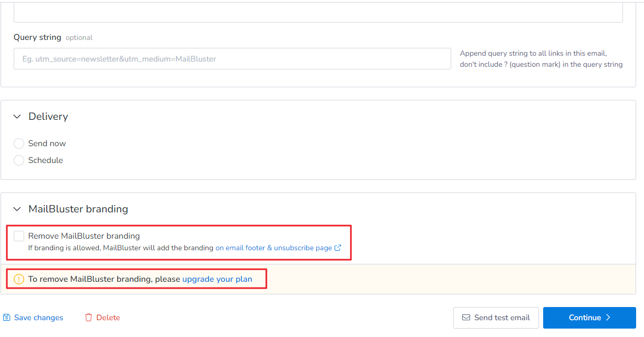The height and width of the screenshot is (337, 644).
Task: Click the Query string label
Action: [37, 37]
